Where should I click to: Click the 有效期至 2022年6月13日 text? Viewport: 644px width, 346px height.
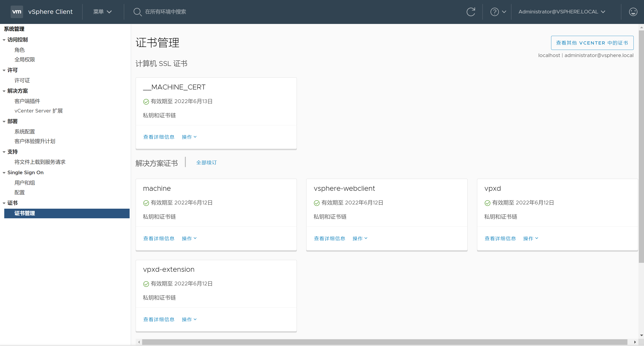pos(182,101)
